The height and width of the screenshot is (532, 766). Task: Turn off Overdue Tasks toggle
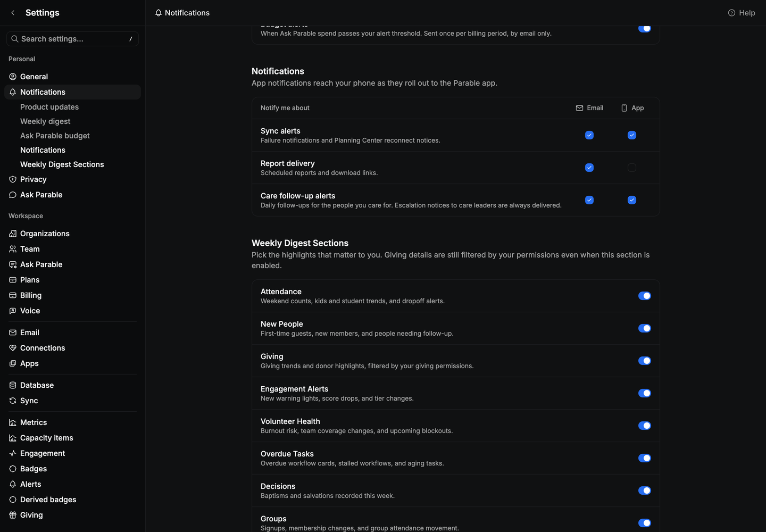[x=645, y=458]
